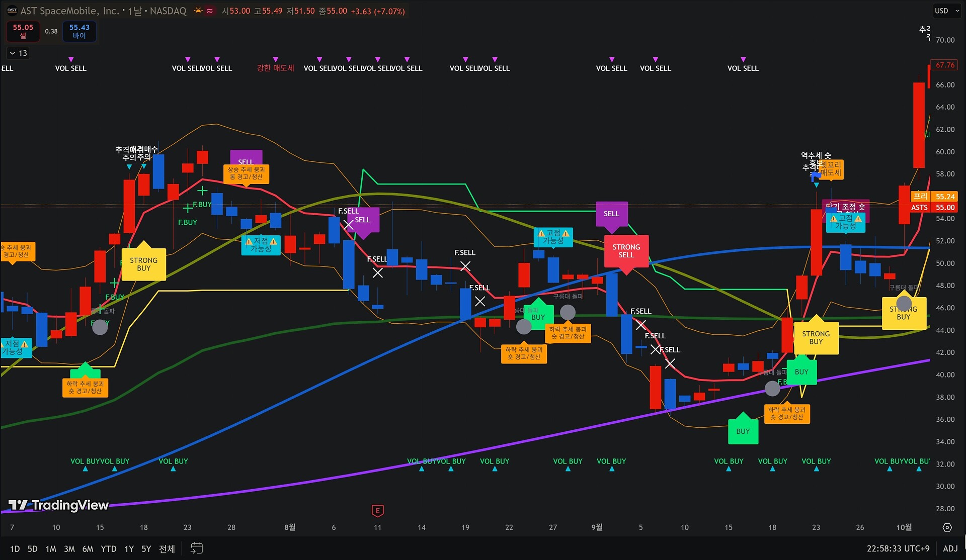Open chart settings gear icon on time axis
The height and width of the screenshot is (560, 966).
tap(947, 527)
